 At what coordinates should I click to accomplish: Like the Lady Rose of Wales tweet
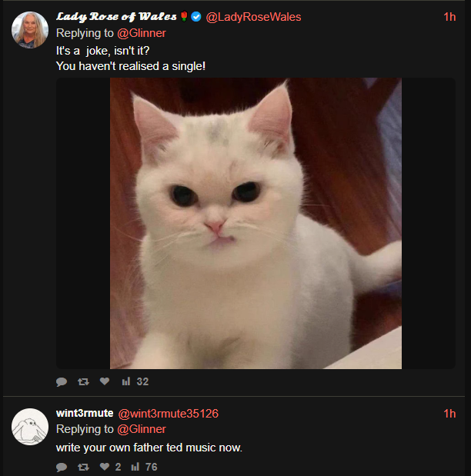105,381
